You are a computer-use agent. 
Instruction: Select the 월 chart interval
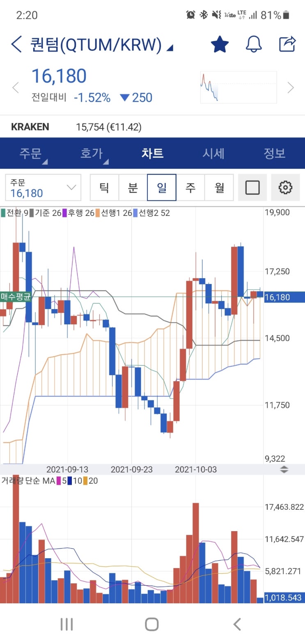[219, 188]
